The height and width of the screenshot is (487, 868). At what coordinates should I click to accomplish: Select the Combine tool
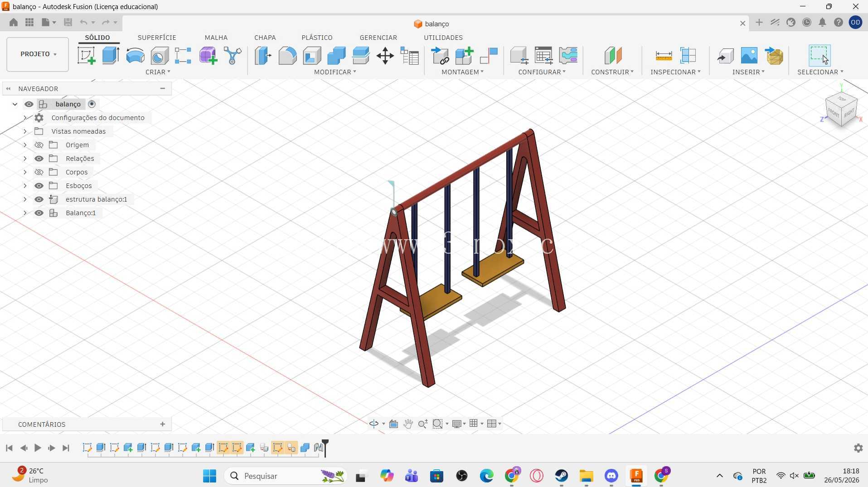[x=336, y=56]
